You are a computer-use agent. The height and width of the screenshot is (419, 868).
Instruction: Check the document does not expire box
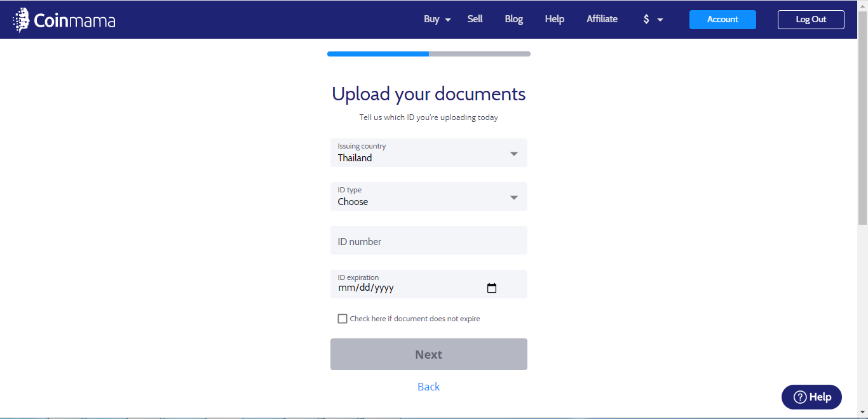(x=342, y=319)
